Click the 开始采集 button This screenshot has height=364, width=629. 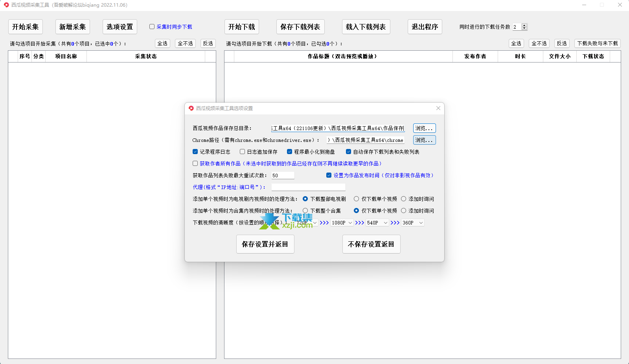click(x=26, y=27)
